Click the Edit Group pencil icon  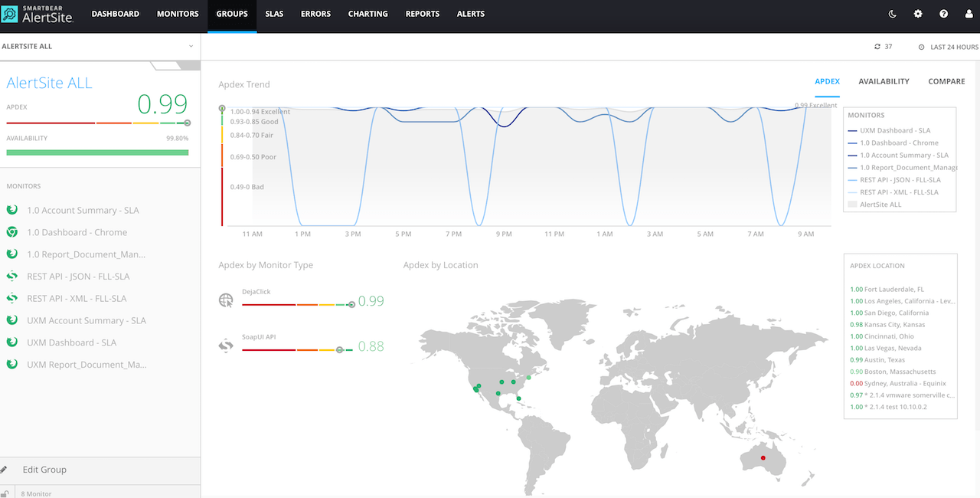[5, 470]
